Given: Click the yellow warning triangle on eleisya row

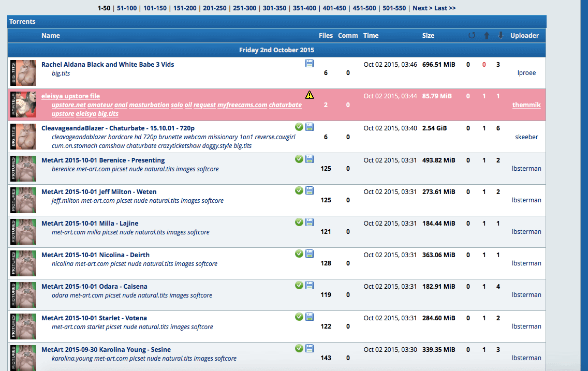Looking at the screenshot, I should coord(310,95).
